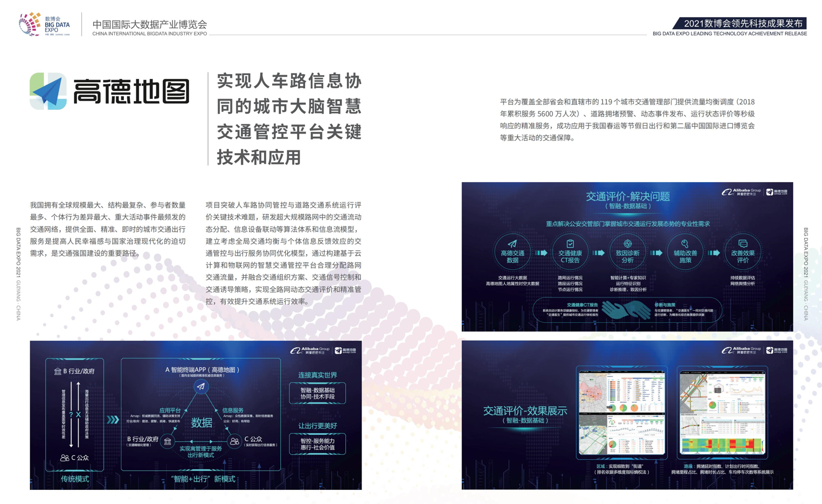Click the target icon above 致因诊断分析

click(627, 243)
